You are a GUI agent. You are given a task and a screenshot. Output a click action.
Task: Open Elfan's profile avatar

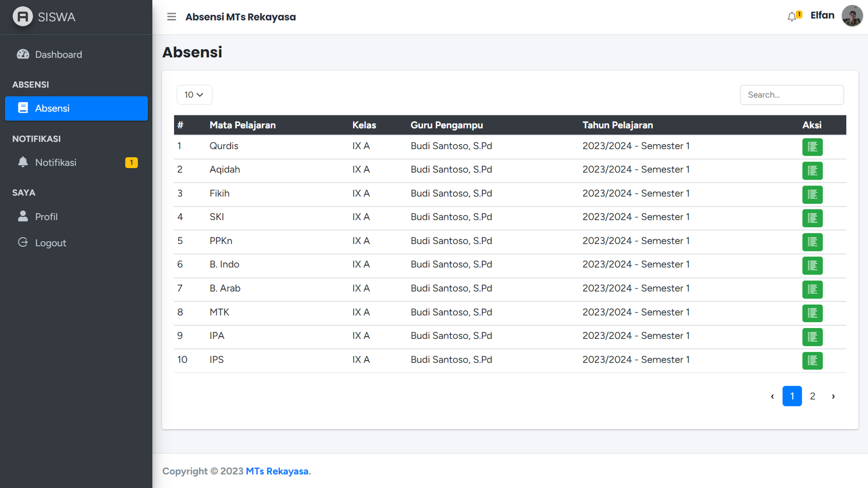[852, 16]
